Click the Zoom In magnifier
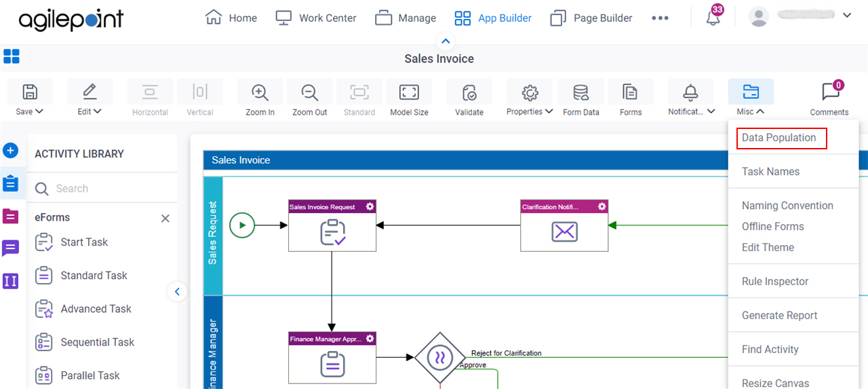 [x=260, y=92]
